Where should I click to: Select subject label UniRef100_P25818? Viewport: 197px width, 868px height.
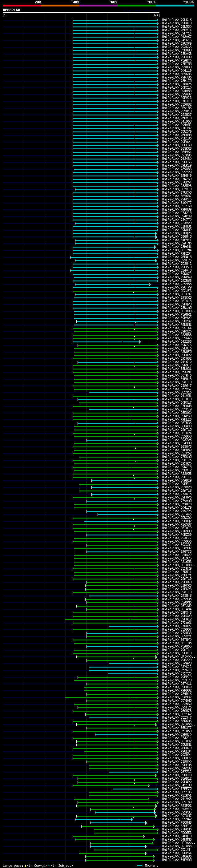[x=177, y=111]
